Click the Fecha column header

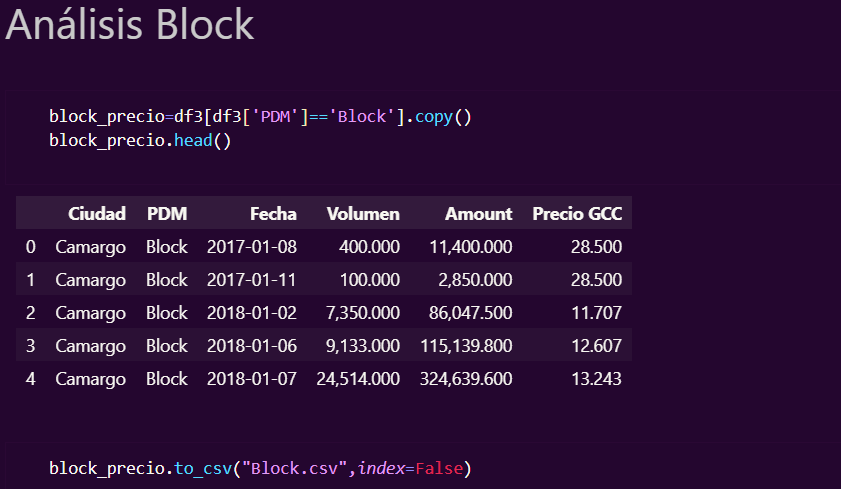(273, 213)
